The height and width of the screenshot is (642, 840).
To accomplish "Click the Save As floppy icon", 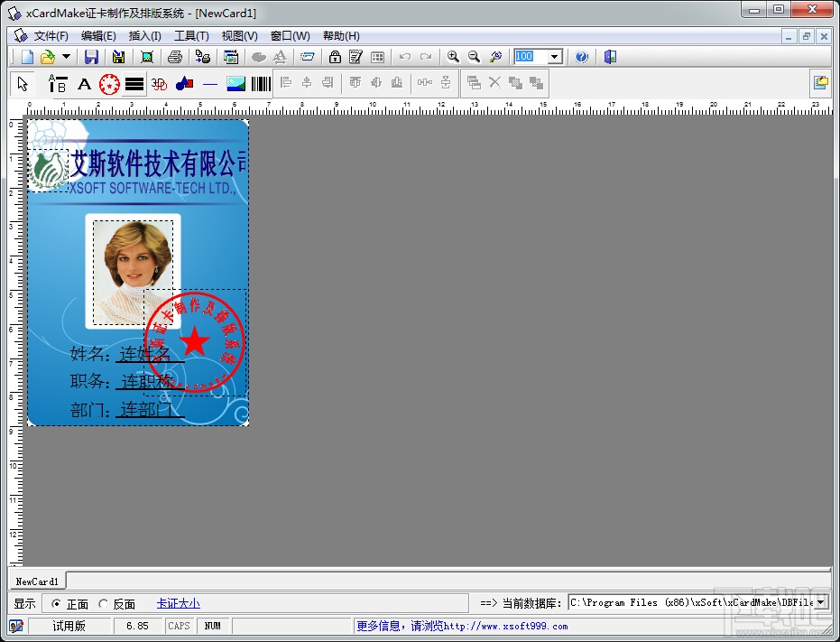I will [x=119, y=57].
